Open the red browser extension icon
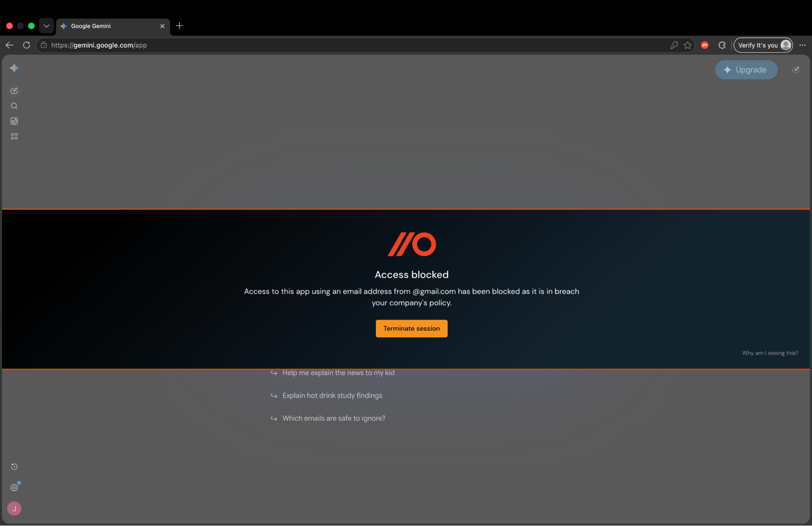 pos(705,45)
